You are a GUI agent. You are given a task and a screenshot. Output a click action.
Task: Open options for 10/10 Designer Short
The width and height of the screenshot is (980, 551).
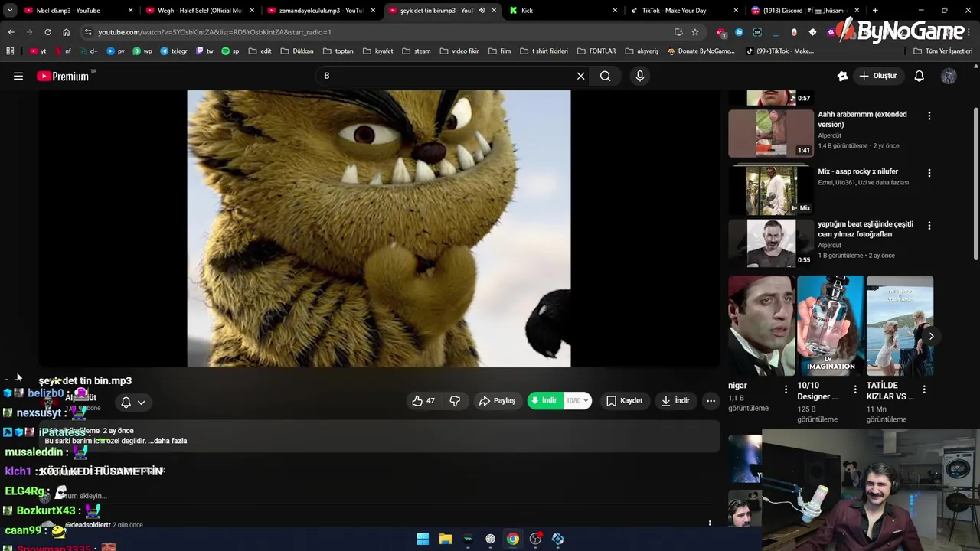coord(855,390)
